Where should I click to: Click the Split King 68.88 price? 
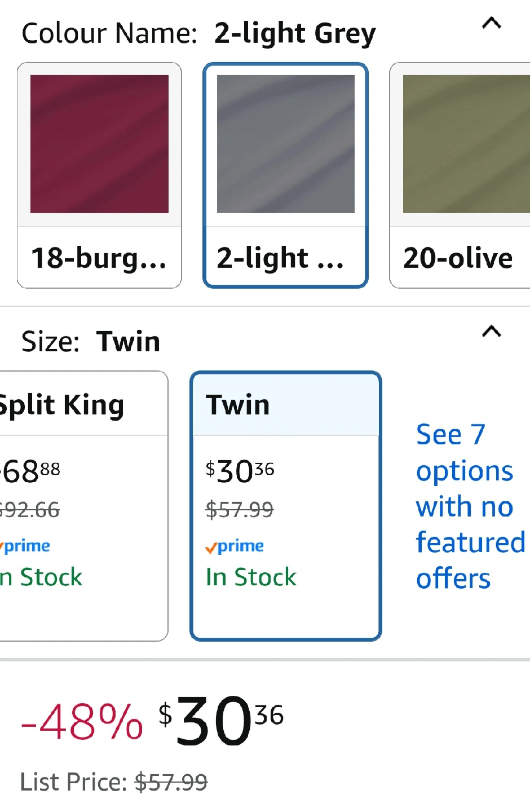31,471
